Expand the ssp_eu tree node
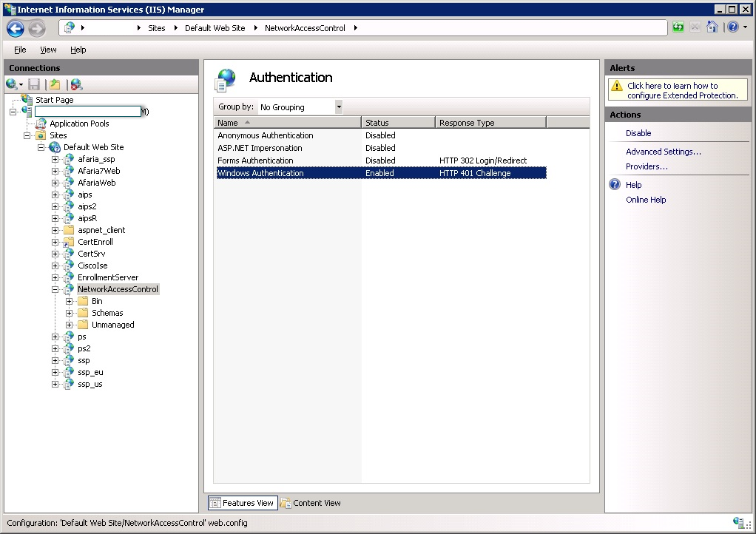The width and height of the screenshot is (756, 534). pyautogui.click(x=55, y=373)
